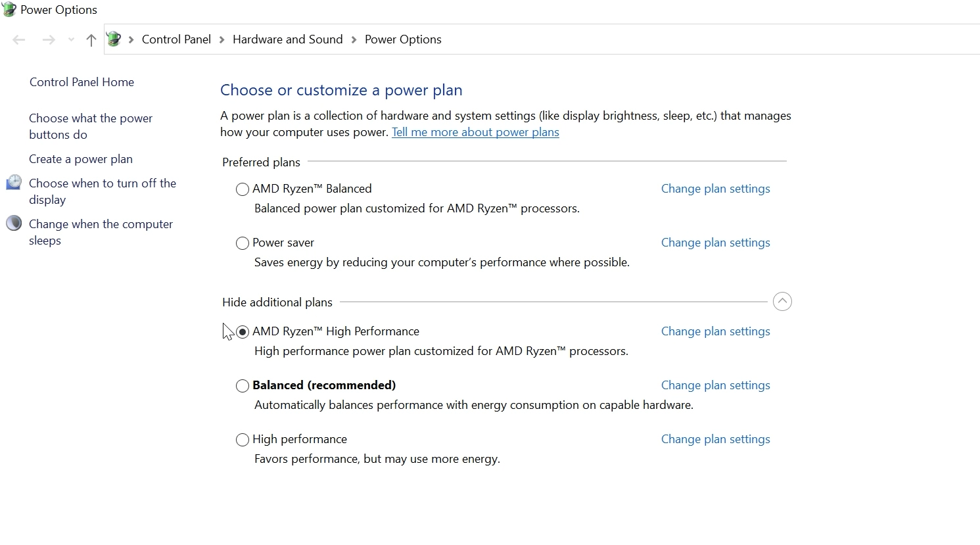Open Create a power plan link
This screenshot has height=545, width=980.
(x=81, y=159)
